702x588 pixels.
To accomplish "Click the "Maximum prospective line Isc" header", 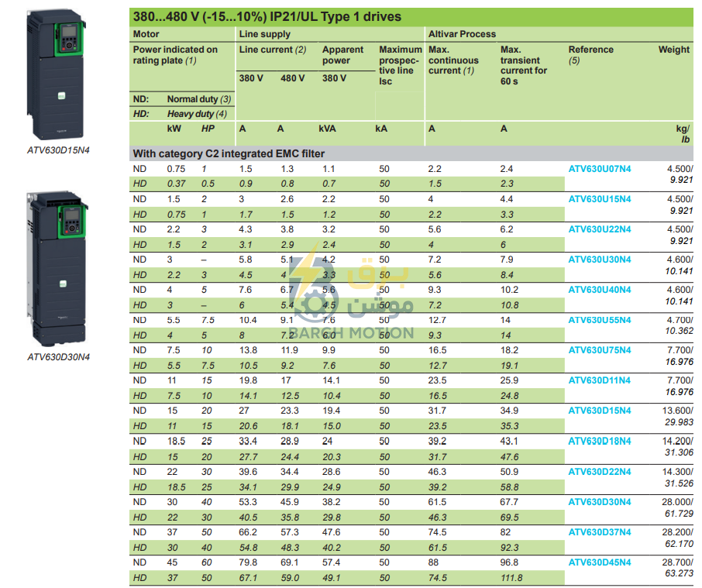I will point(401,65).
